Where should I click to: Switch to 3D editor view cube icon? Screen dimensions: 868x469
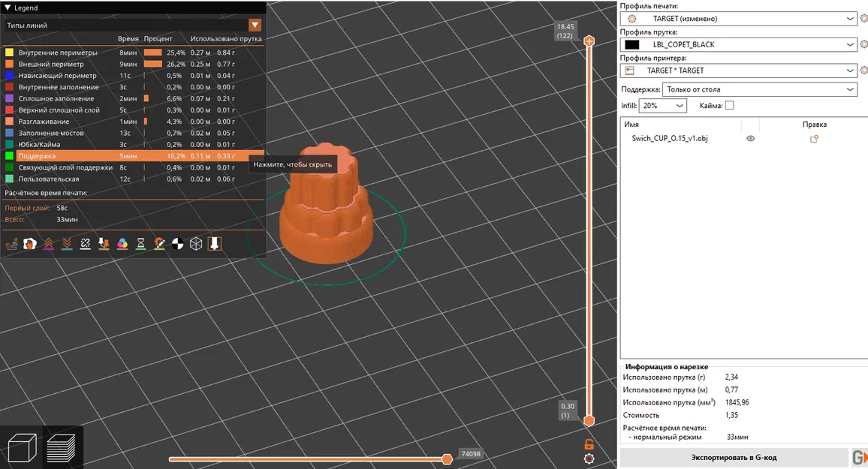(x=22, y=447)
